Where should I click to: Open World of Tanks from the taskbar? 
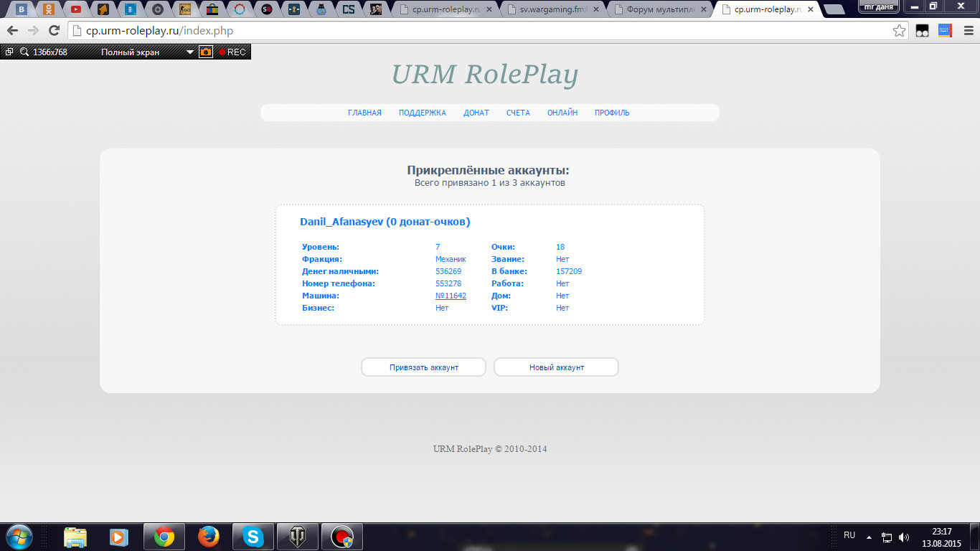[x=297, y=537]
